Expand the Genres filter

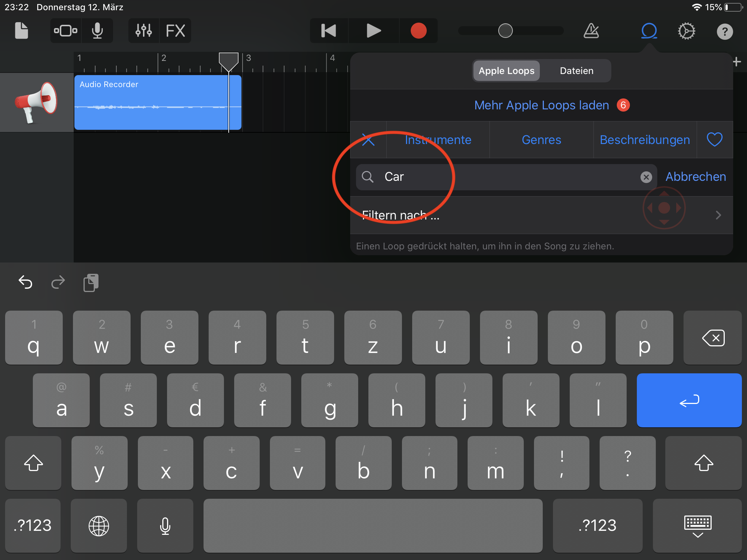(541, 140)
